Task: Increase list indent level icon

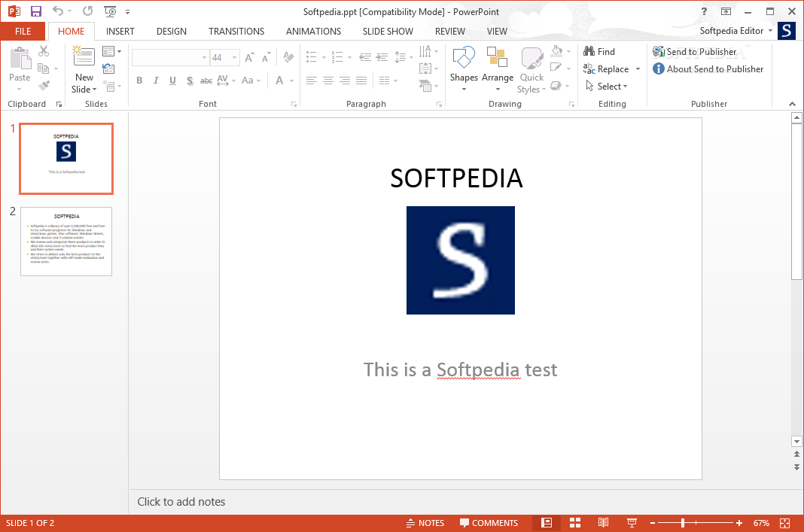Action: click(382, 57)
